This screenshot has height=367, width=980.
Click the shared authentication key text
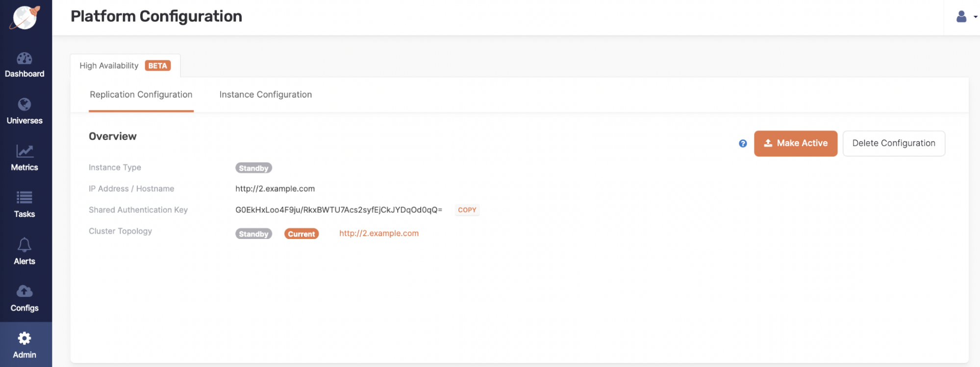click(x=338, y=210)
